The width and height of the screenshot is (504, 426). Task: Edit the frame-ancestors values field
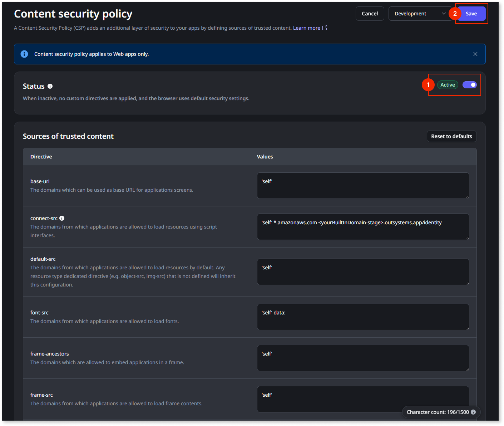tap(363, 358)
